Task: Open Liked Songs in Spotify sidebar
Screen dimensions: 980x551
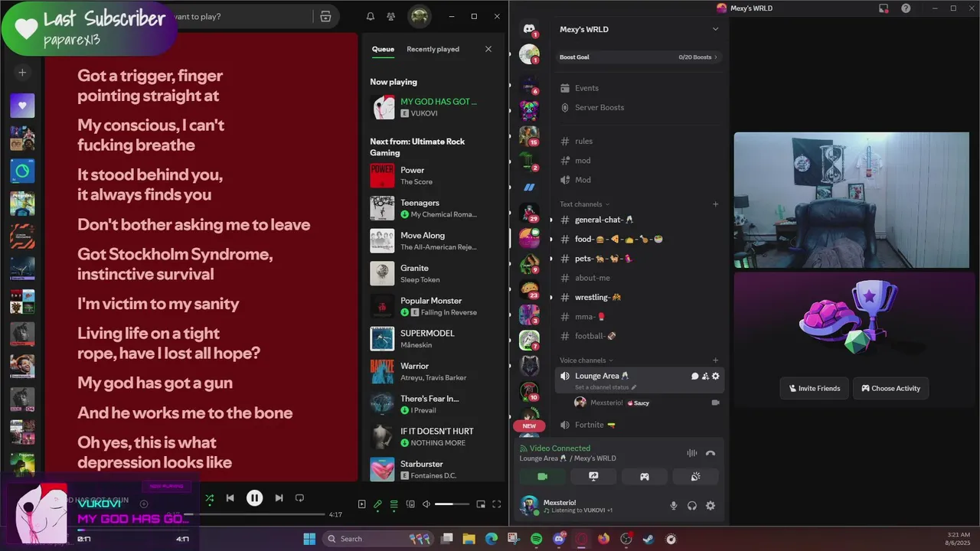Action: click(x=22, y=106)
